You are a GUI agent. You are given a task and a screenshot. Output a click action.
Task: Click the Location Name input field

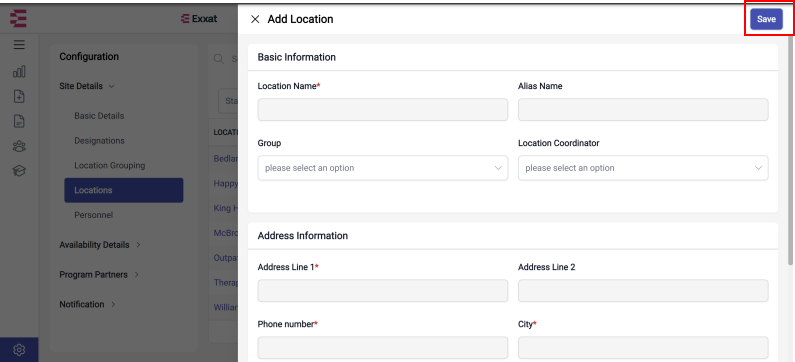[383, 110]
